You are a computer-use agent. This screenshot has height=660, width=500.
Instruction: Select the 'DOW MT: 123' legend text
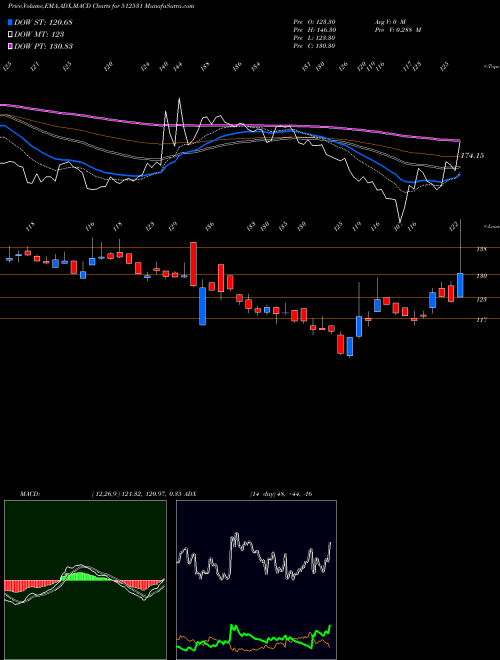click(39, 34)
